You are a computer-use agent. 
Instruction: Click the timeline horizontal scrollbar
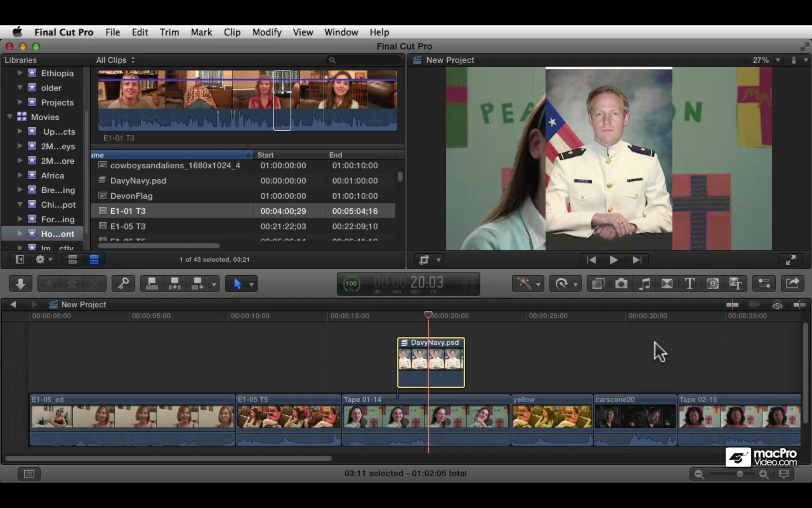pyautogui.click(x=168, y=458)
